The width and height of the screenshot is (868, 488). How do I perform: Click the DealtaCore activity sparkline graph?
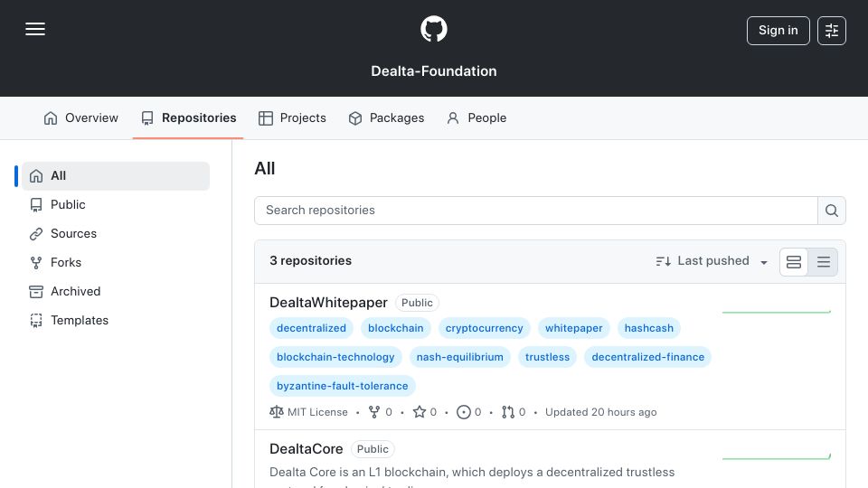777,457
